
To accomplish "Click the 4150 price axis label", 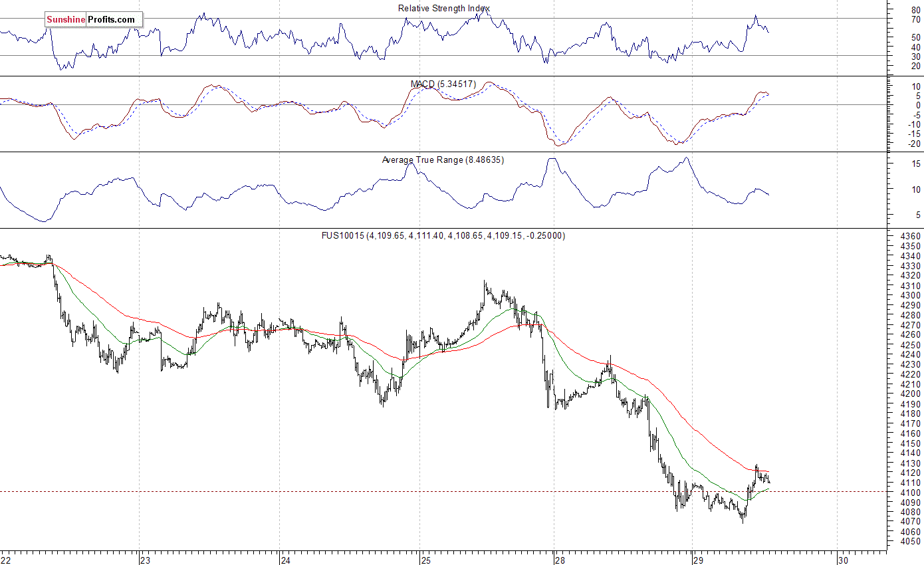I will point(909,443).
